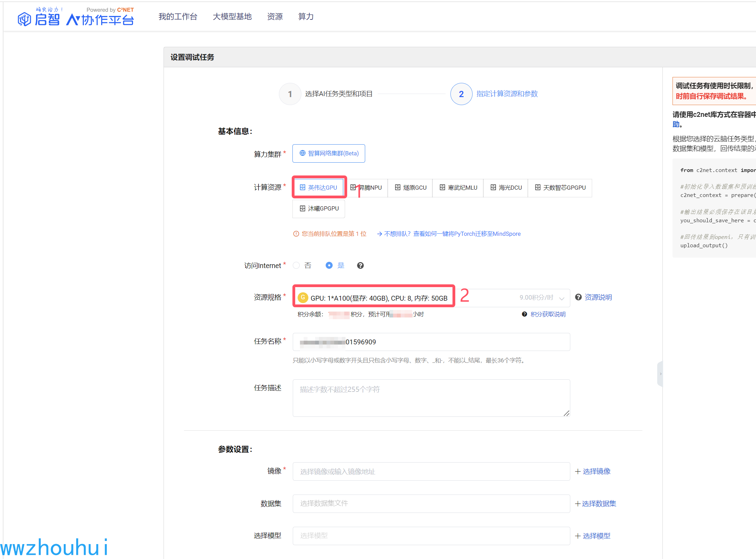Click the 任务描述 text area

point(431,398)
